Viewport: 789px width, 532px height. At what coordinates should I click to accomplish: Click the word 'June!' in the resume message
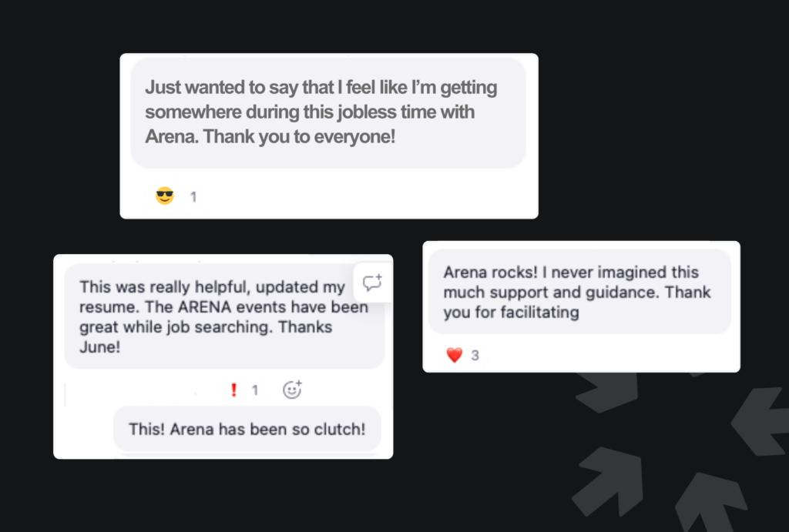click(x=99, y=347)
